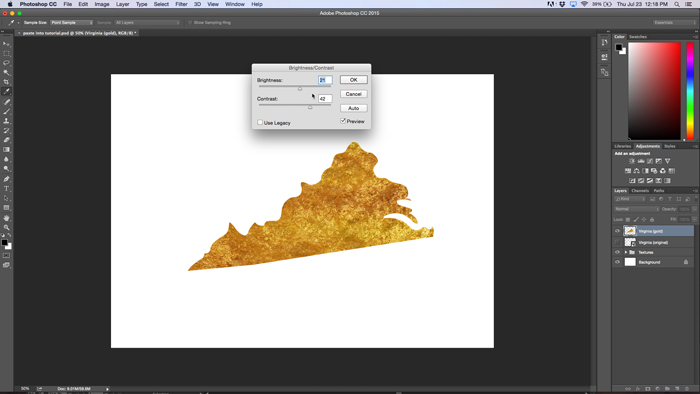Toggle Show Sampling Ring checkbox

tap(190, 22)
